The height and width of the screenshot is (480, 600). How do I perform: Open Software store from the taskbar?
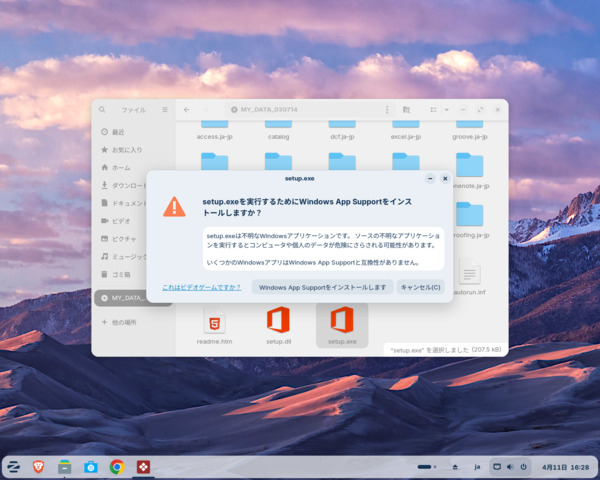coord(91,467)
